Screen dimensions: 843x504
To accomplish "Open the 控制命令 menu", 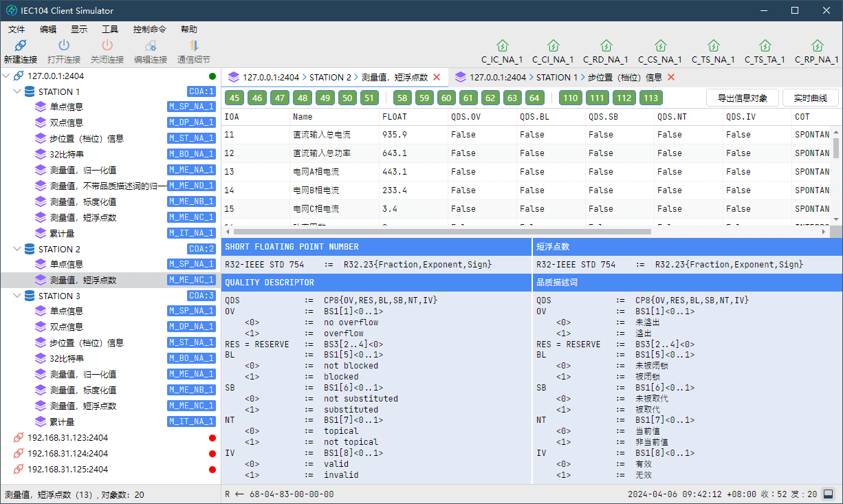I will pyautogui.click(x=150, y=30).
